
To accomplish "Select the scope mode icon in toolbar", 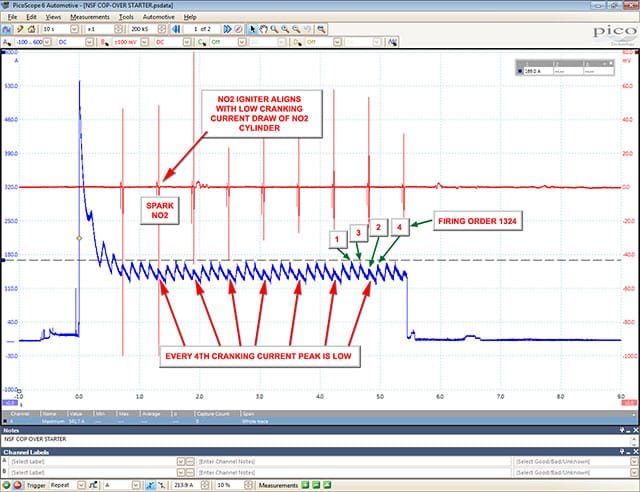I will point(7,29).
